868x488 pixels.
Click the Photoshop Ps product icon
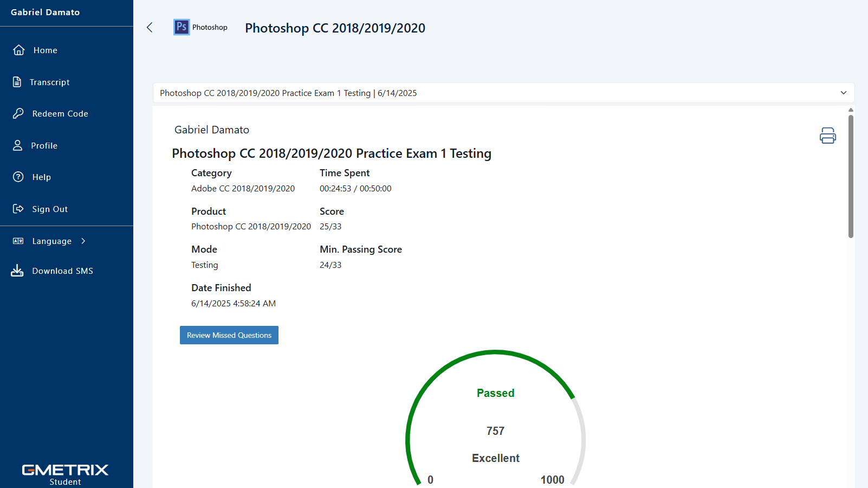tap(182, 27)
